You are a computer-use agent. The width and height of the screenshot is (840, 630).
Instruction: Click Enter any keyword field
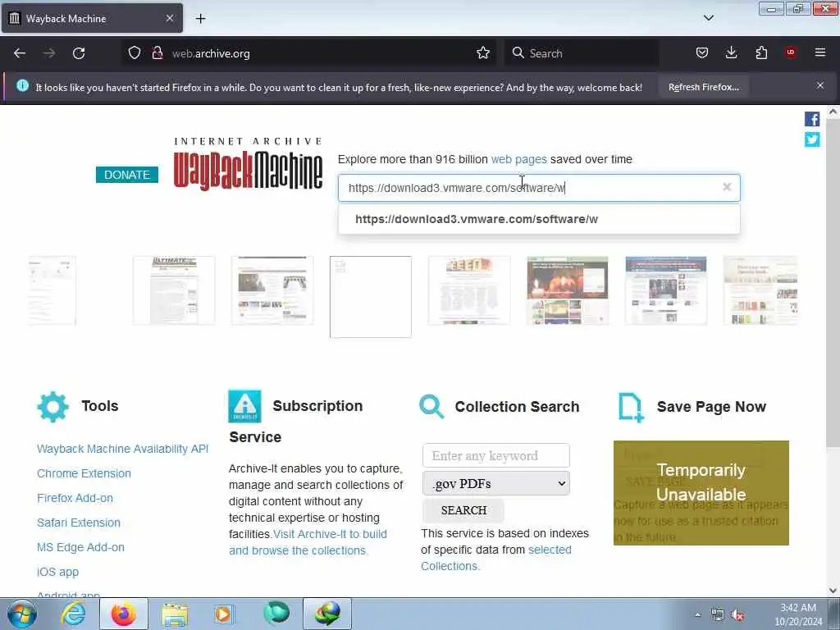click(495, 455)
